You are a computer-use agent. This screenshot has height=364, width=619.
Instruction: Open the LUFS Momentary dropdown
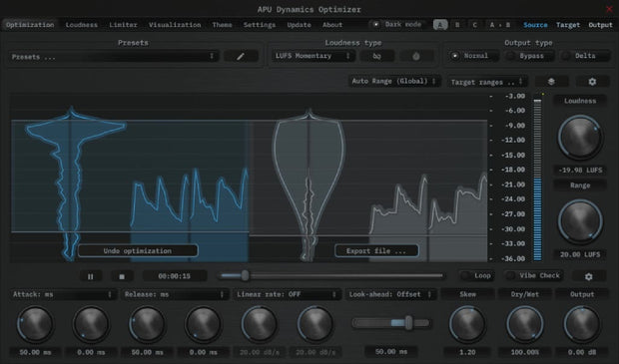pyautogui.click(x=313, y=56)
